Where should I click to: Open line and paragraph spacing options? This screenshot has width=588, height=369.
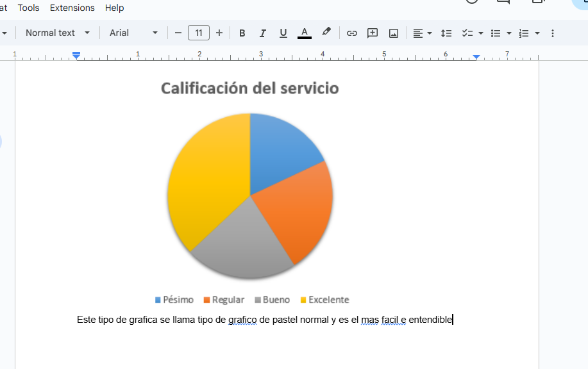[446, 33]
